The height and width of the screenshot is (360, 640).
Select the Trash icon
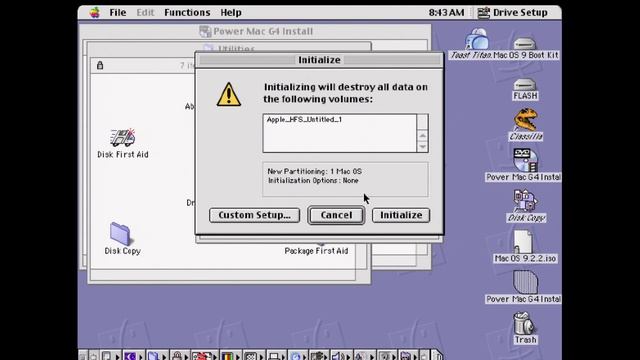click(x=524, y=323)
